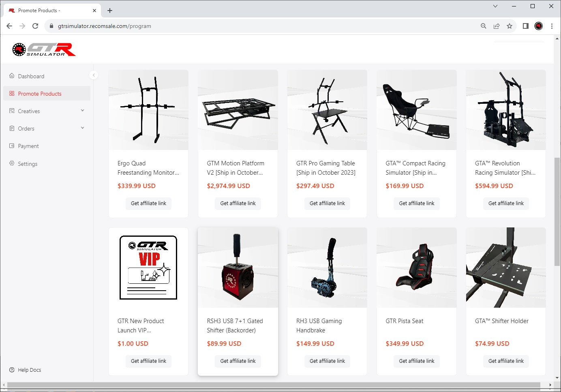Select Promote Products in the sidebar
561x392 pixels.
pos(40,94)
